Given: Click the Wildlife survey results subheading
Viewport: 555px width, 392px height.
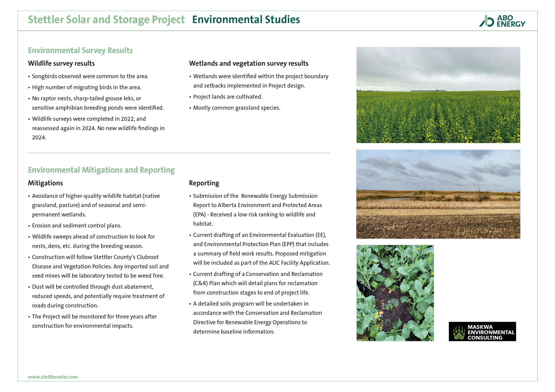Looking at the screenshot, I should pos(61,63).
